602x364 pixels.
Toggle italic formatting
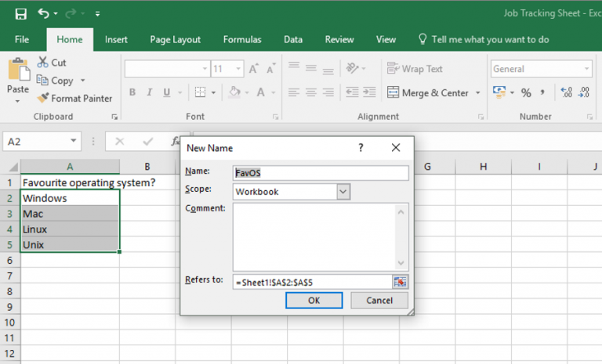[x=150, y=92]
